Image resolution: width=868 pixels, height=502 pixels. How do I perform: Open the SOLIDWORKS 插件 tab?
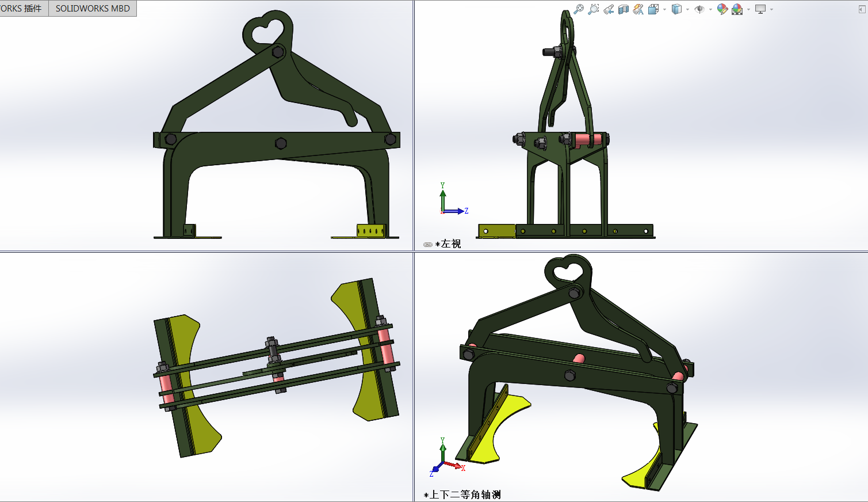pos(24,8)
